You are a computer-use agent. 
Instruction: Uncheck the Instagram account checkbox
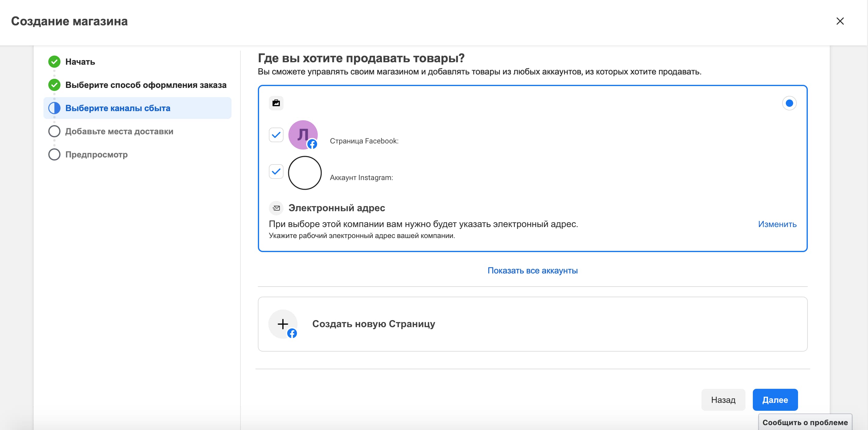[x=276, y=172]
